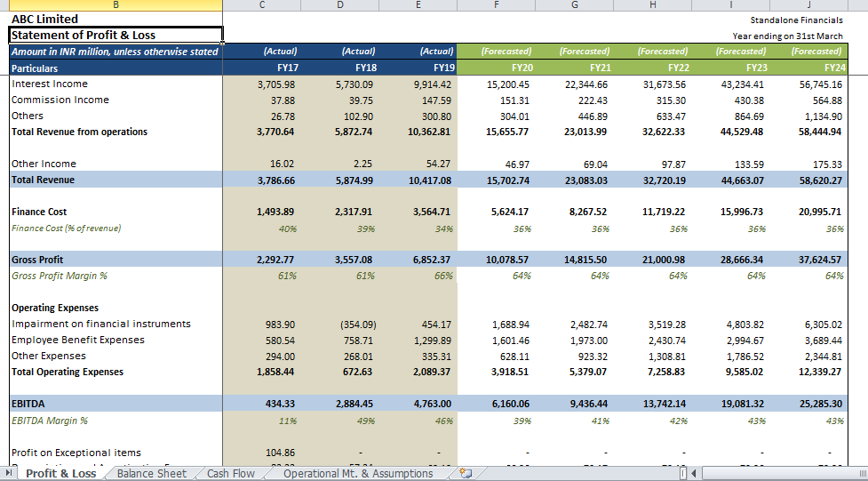Click FY17 EBITDA Margin 11%
Screen dimensions: 868x481
pyautogui.click(x=287, y=421)
